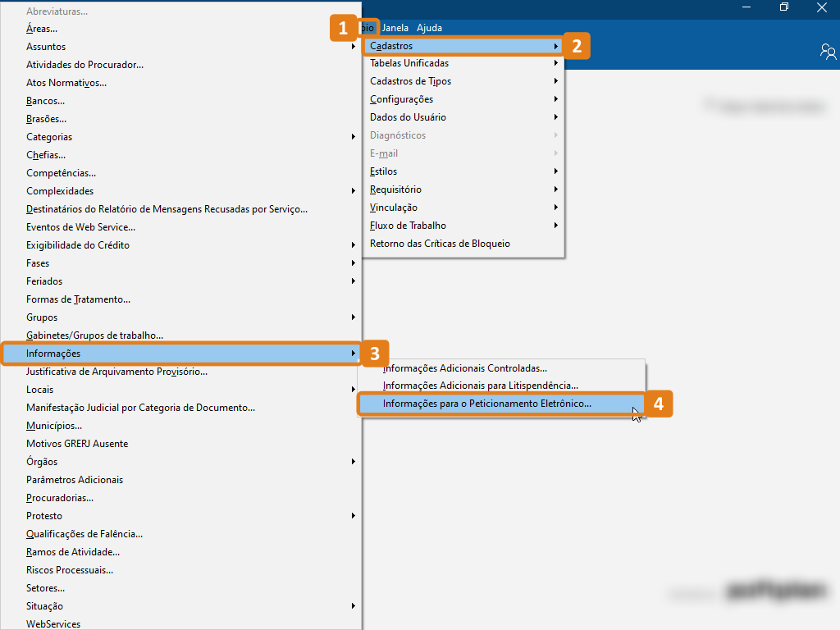Select Informações Adicionais para Litispendência

tap(480, 386)
